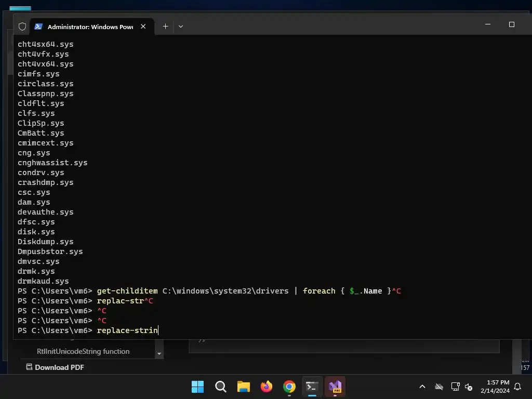
Task: Show hidden system tray icons
Action: pos(422,387)
